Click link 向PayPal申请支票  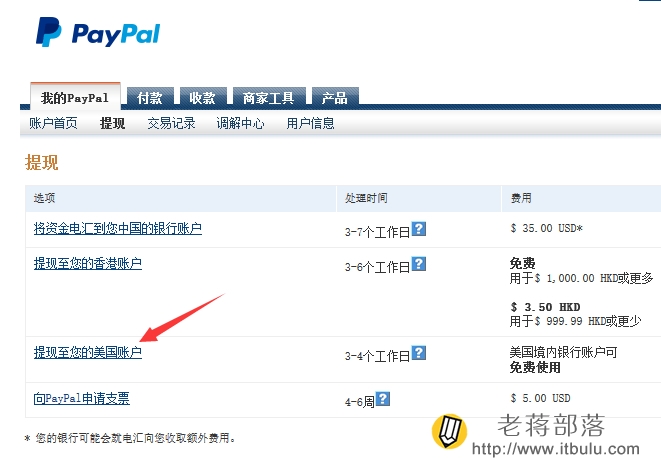click(x=81, y=398)
